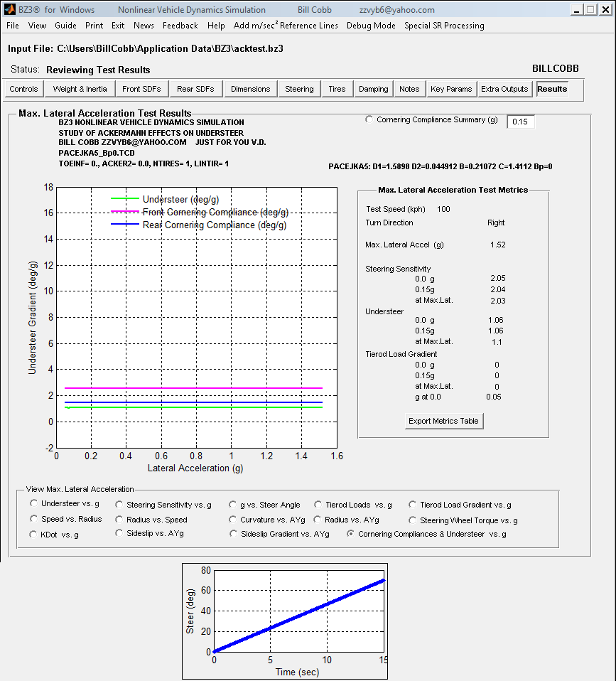This screenshot has height=681, width=616.
Task: Click Reviewing Test Results status text
Action: pos(98,70)
